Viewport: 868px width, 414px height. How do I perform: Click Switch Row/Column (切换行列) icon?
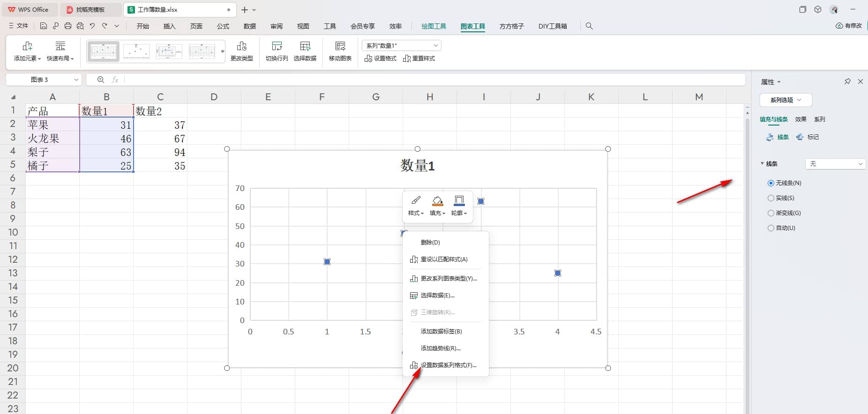coord(277,46)
